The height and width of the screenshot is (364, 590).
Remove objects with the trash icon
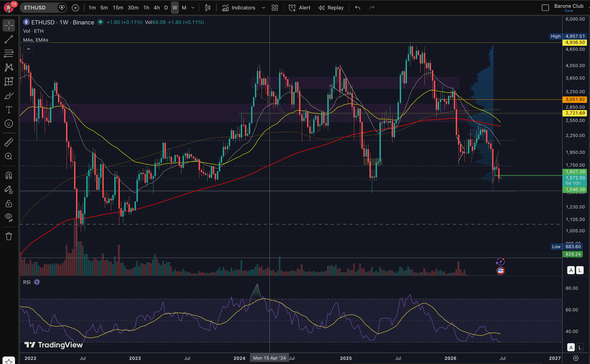[9, 236]
